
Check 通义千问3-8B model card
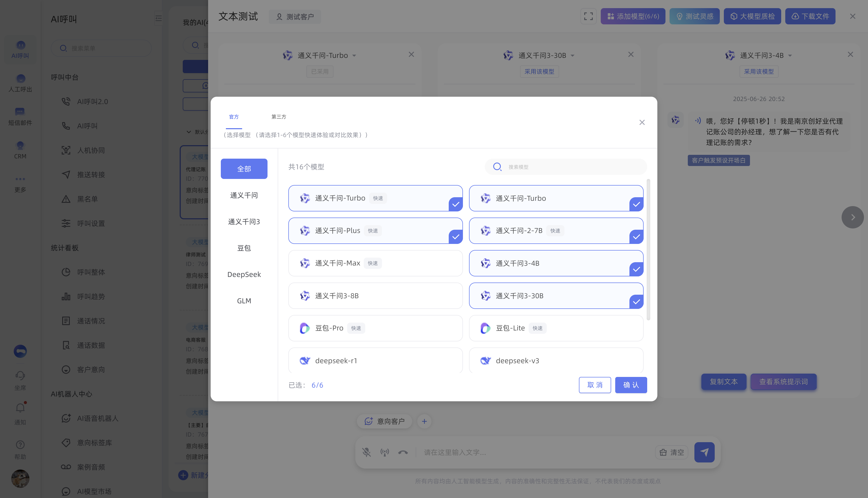pyautogui.click(x=375, y=295)
